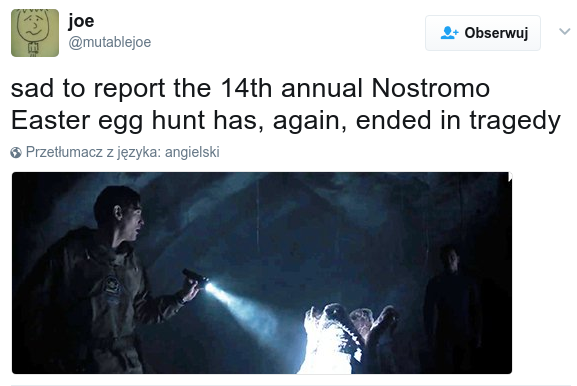Click the flashlight in the man's hand
577x386 pixels.
[196, 279]
